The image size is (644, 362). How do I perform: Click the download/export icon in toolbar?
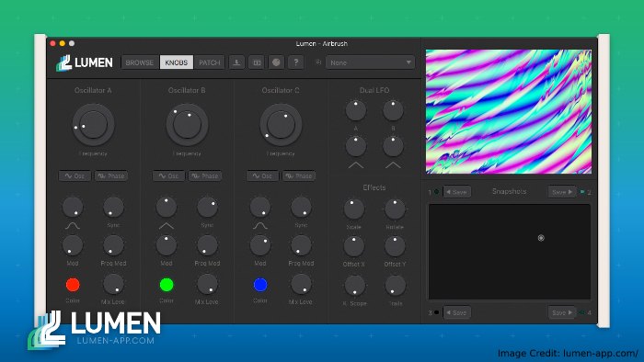coord(236,62)
